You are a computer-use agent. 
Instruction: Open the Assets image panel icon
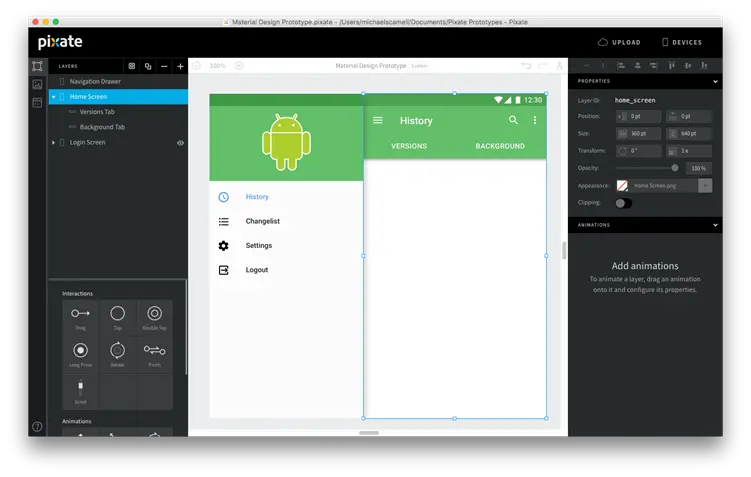click(x=37, y=84)
